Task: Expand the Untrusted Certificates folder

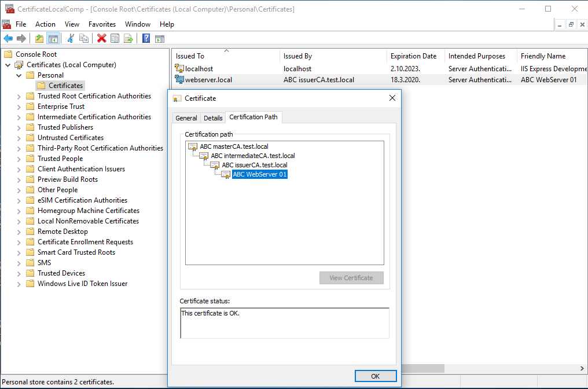Action: (19, 138)
